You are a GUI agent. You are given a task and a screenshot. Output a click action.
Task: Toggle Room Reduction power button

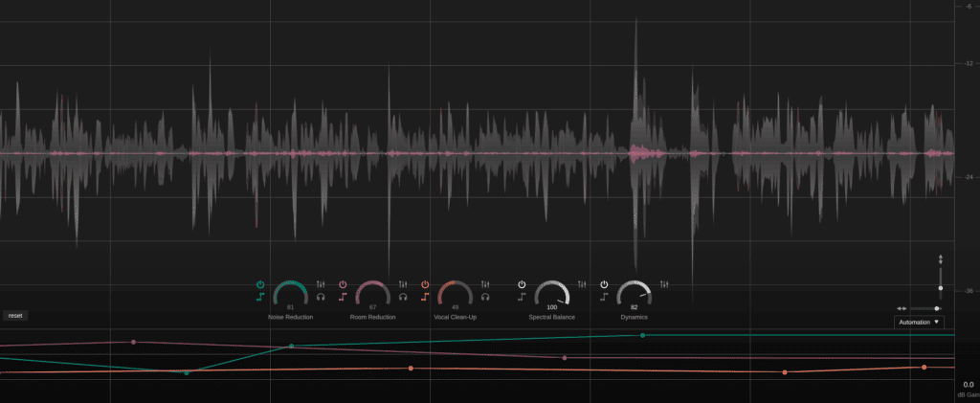click(x=343, y=284)
